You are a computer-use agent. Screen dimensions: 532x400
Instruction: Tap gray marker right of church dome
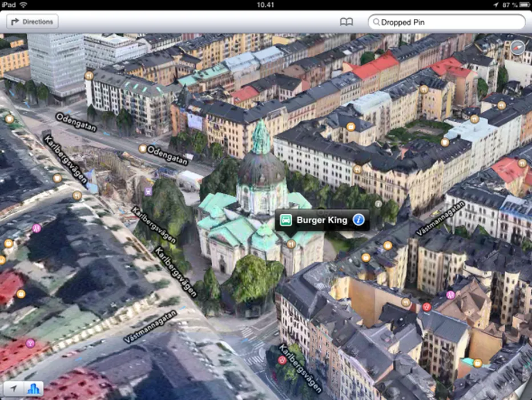point(378,203)
